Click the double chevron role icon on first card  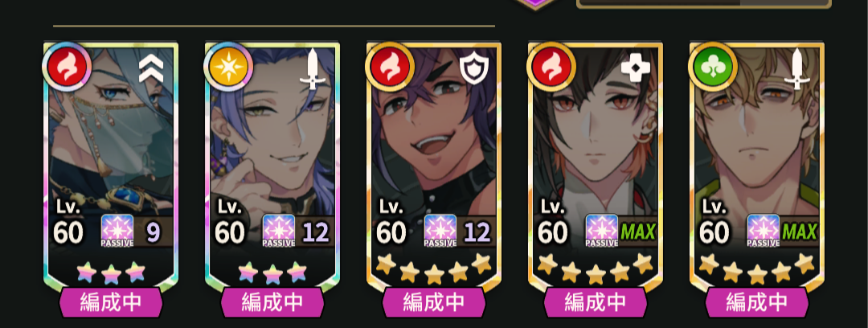[x=151, y=68]
